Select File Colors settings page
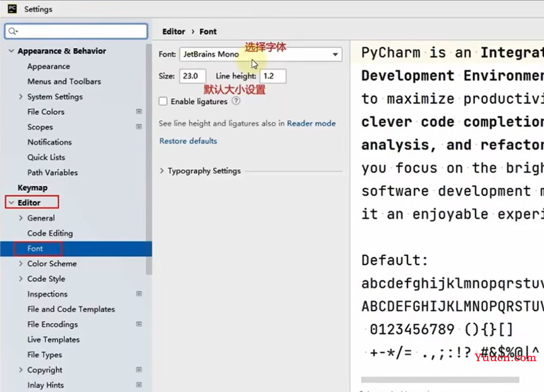Screen dimensions: 544x392 coord(46,112)
